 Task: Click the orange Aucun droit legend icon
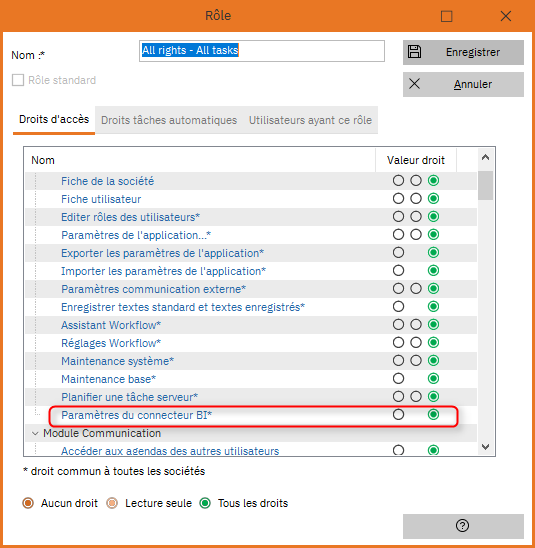click(x=28, y=503)
